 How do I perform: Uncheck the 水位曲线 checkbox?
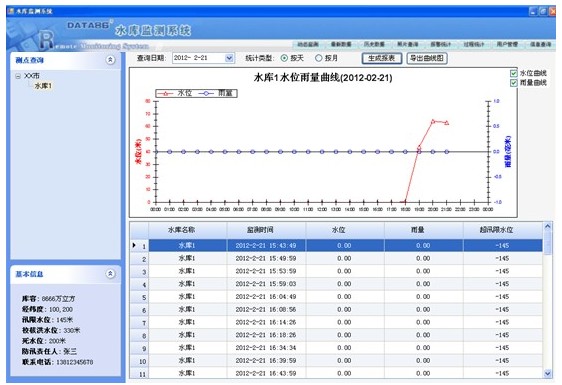tap(513, 73)
